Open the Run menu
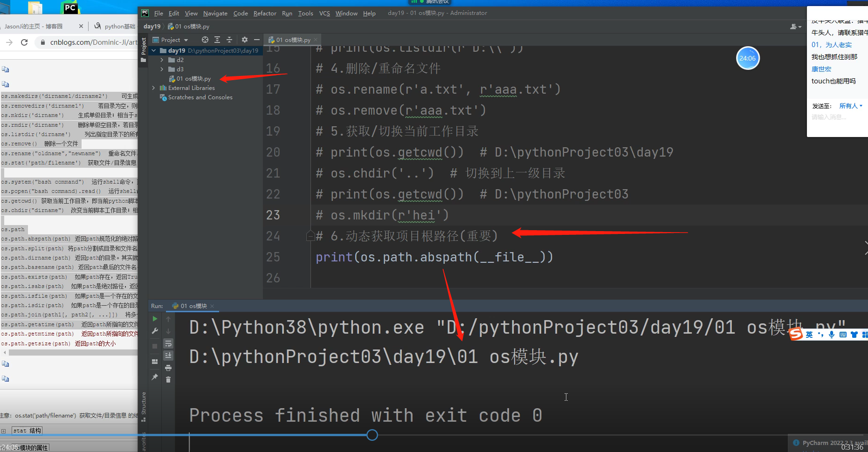The width and height of the screenshot is (868, 452). pyautogui.click(x=287, y=13)
